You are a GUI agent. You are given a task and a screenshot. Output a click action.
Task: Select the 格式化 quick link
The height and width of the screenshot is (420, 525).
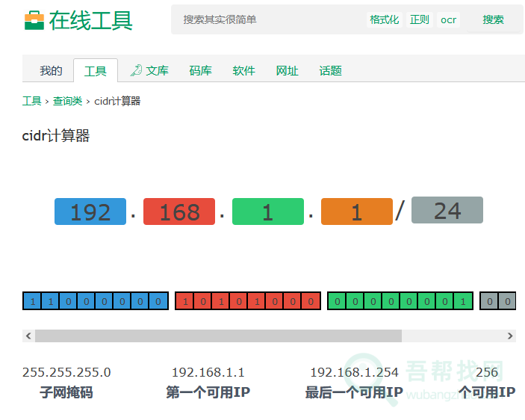coord(384,19)
